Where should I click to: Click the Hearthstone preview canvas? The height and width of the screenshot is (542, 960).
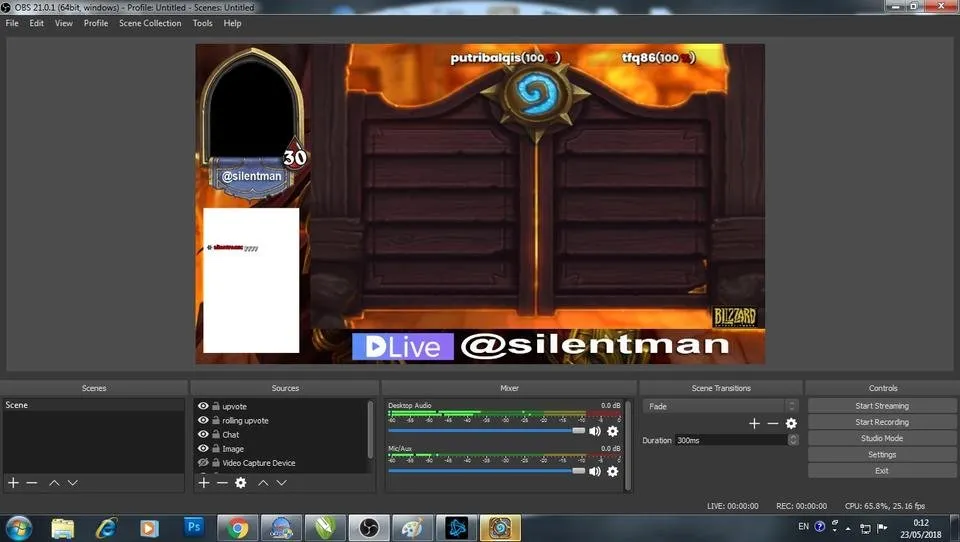coord(480,204)
